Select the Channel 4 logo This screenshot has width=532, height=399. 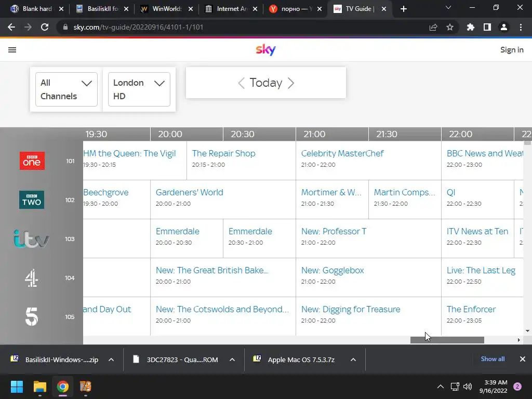tap(31, 278)
